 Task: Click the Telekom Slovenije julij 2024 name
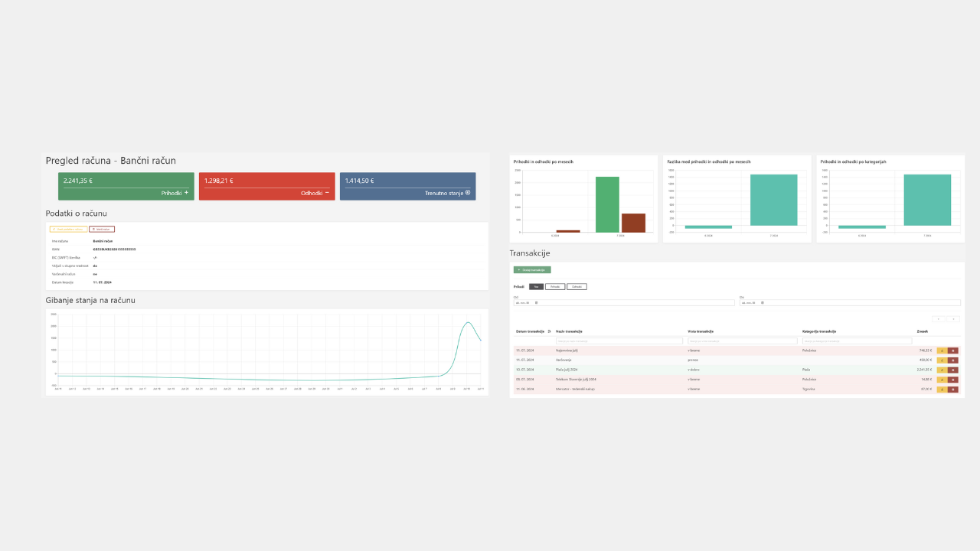coord(576,380)
